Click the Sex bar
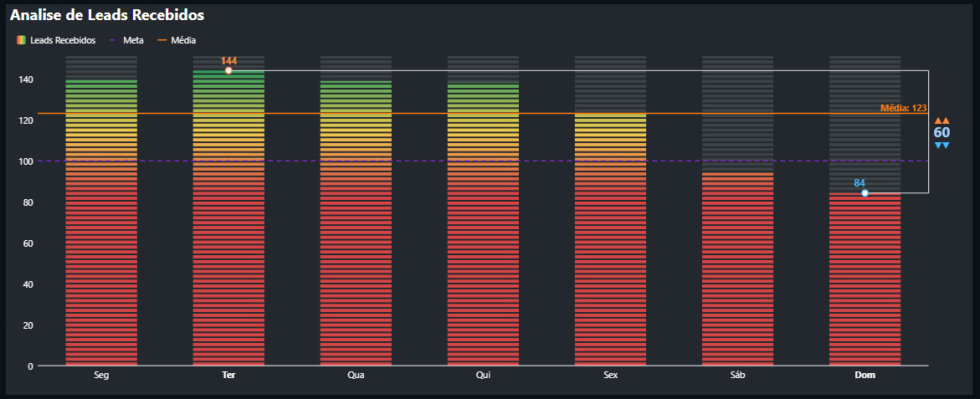The width and height of the screenshot is (980, 399). tap(611, 239)
